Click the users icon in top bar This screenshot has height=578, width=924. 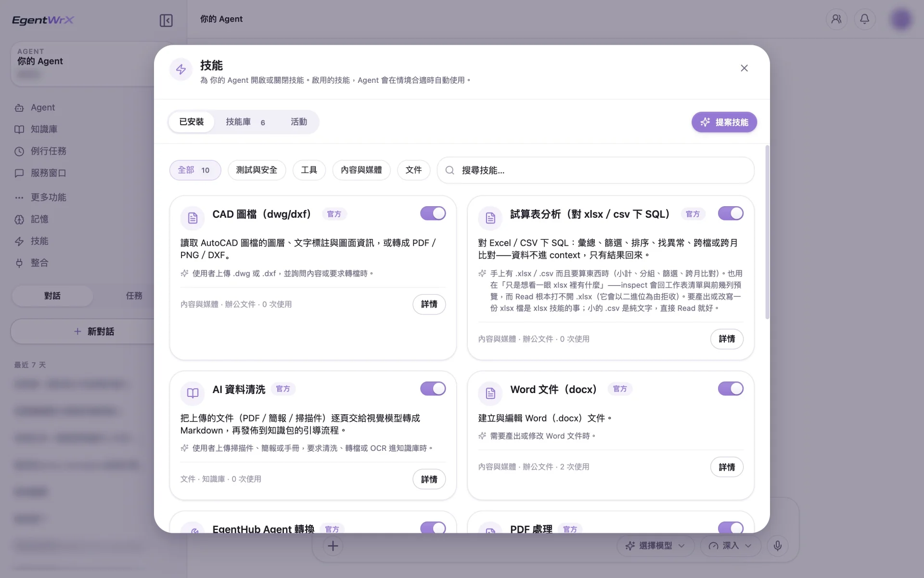tap(836, 19)
